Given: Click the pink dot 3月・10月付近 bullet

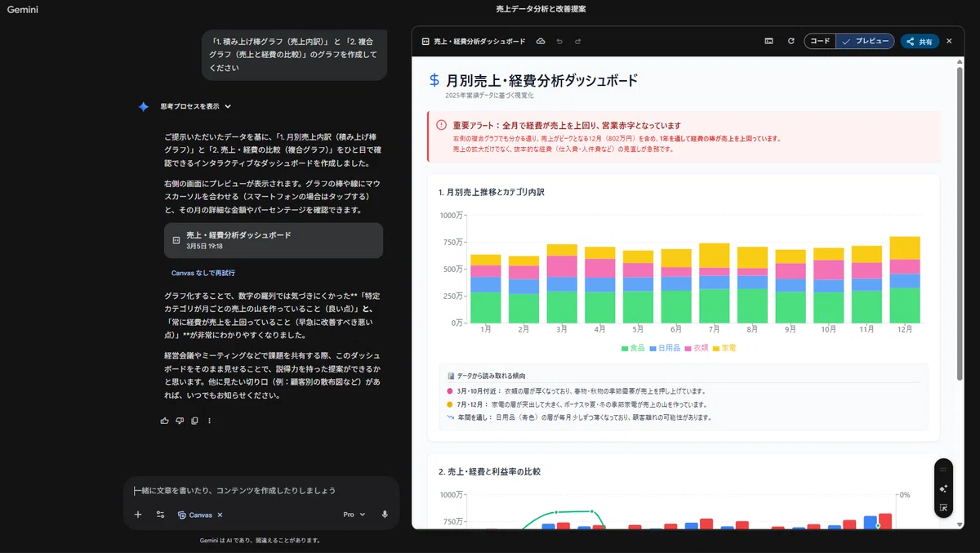Looking at the screenshot, I should click(450, 391).
